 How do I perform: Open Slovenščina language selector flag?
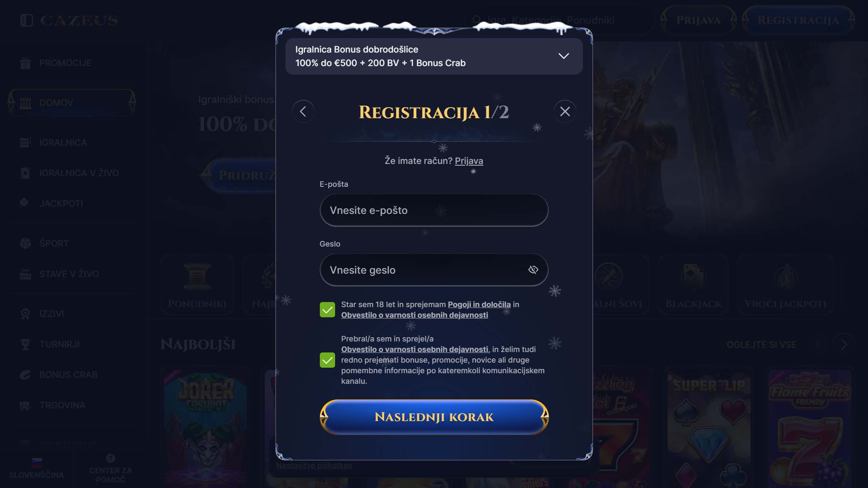[37, 462]
